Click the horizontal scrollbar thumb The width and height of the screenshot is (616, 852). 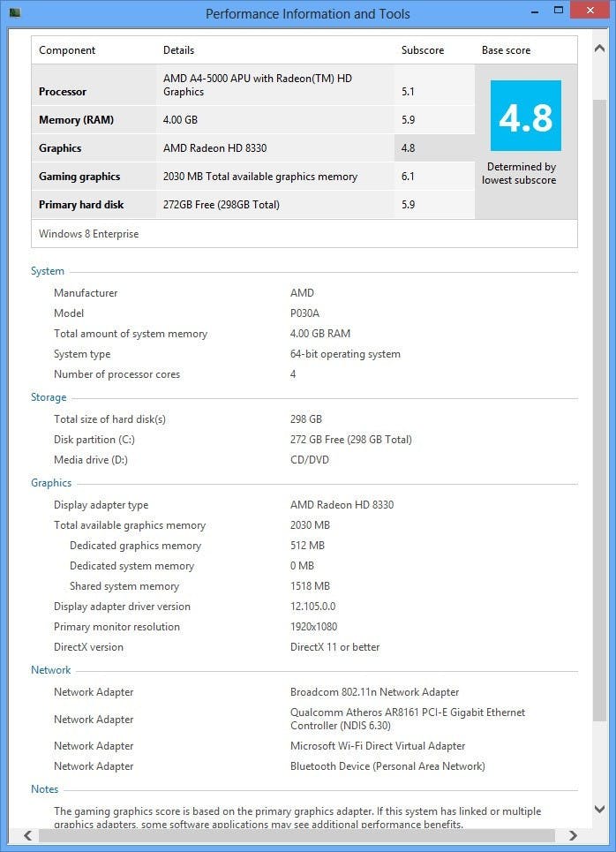tap(291, 835)
